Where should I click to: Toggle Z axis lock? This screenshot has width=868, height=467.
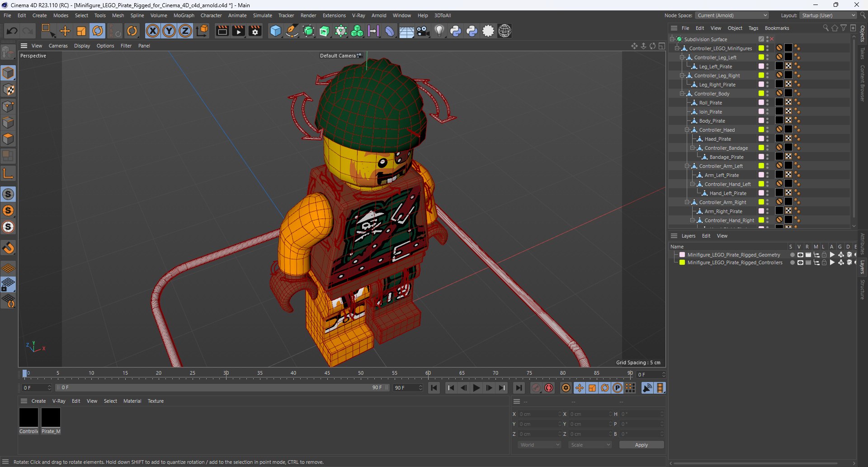[185, 31]
